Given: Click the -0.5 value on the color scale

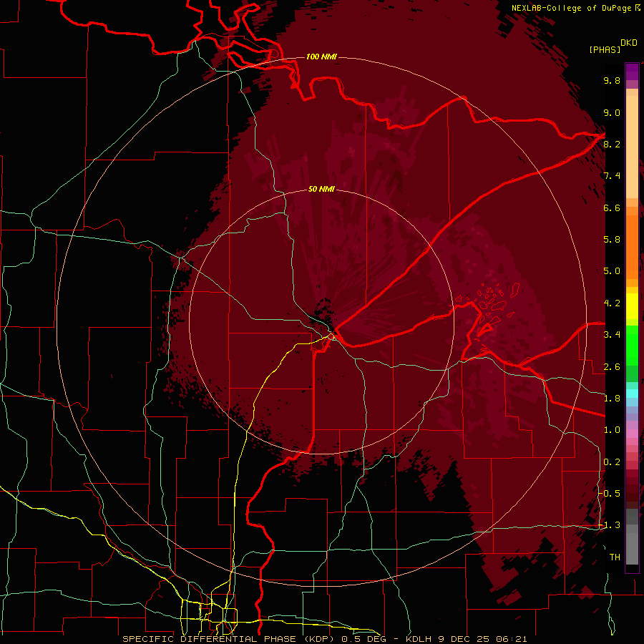Looking at the screenshot, I should click(x=609, y=494).
